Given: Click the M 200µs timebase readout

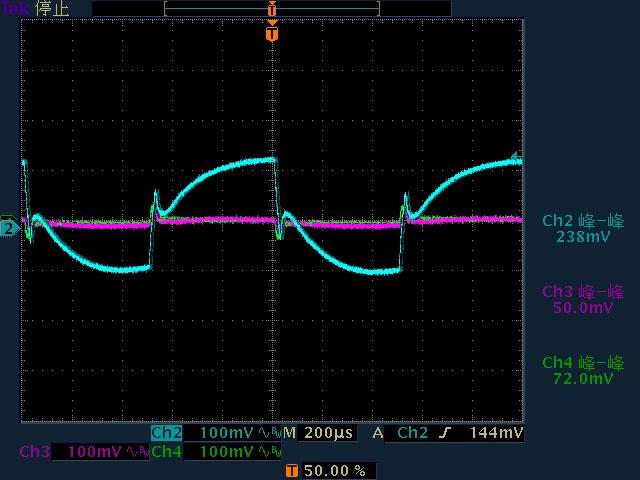Looking at the screenshot, I should pyautogui.click(x=319, y=433).
